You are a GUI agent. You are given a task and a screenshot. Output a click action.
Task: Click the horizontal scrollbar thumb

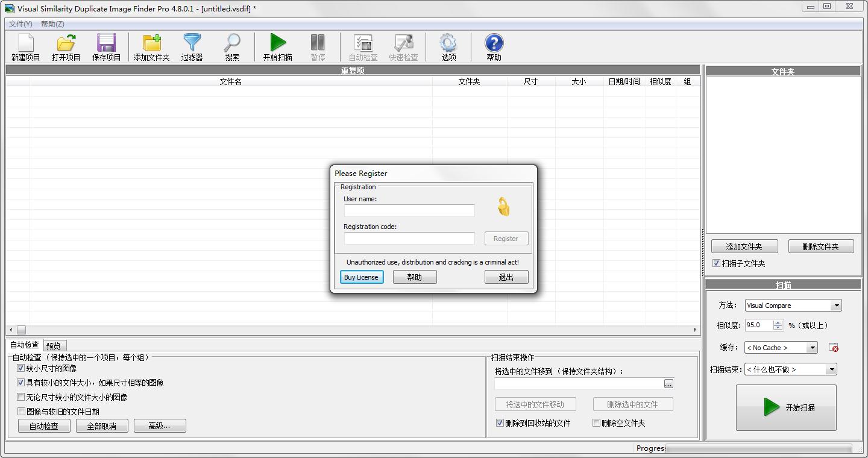[x=21, y=330]
